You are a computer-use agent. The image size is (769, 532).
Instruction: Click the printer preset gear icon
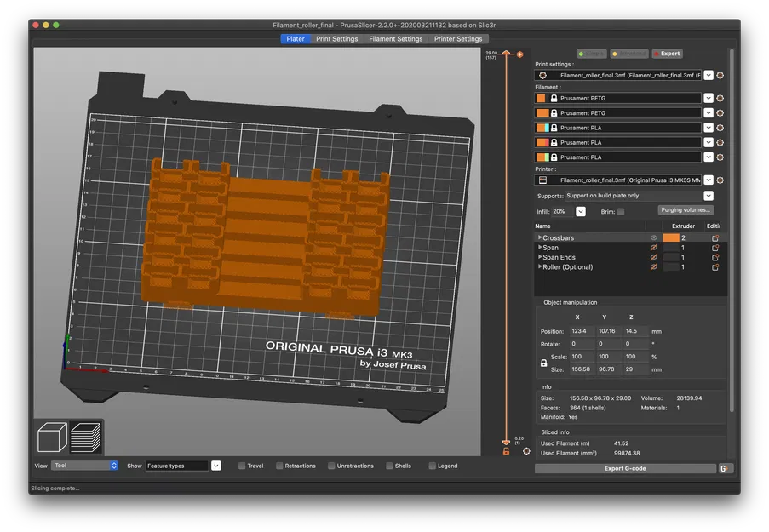click(720, 180)
